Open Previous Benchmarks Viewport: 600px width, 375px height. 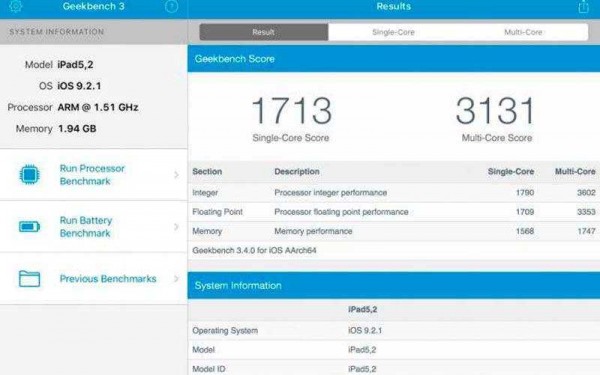[x=94, y=279]
